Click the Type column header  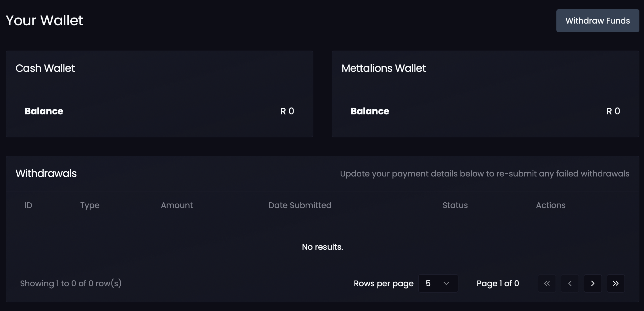pyautogui.click(x=90, y=205)
